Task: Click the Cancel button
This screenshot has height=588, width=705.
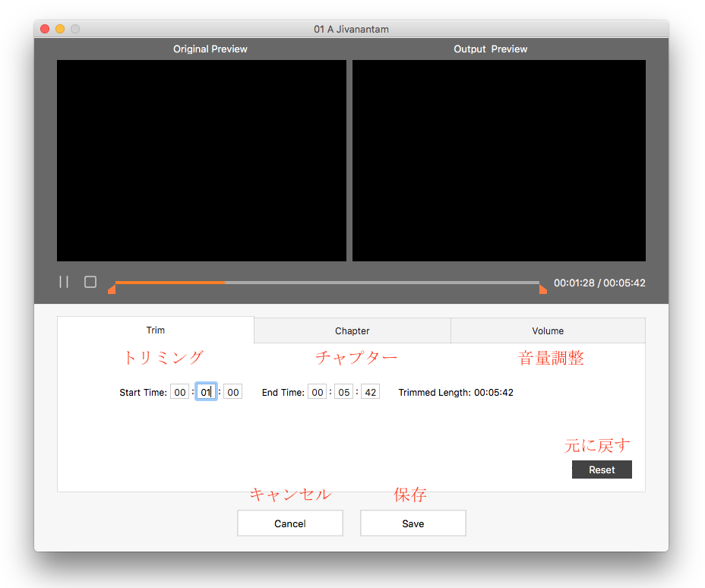Action: [x=289, y=523]
